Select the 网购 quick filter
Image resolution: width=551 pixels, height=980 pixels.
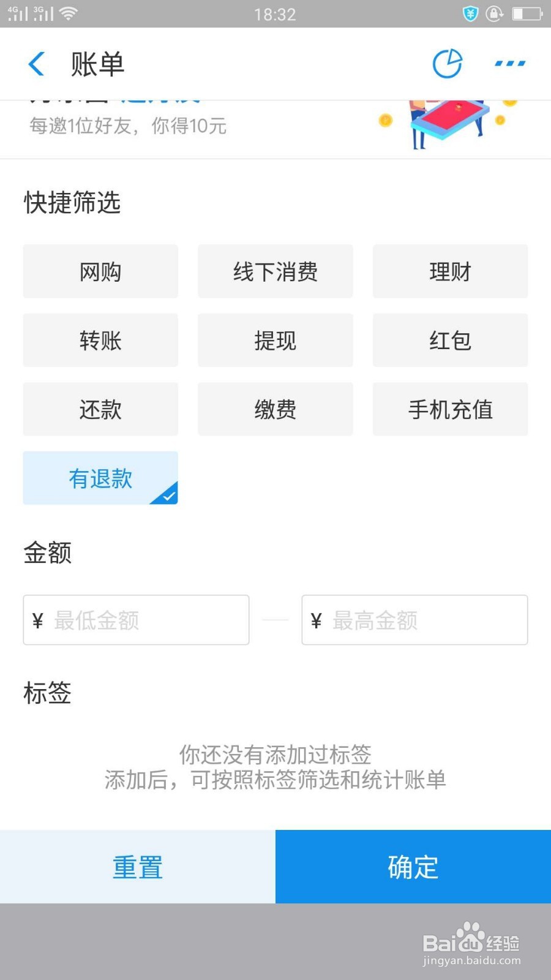coord(100,271)
